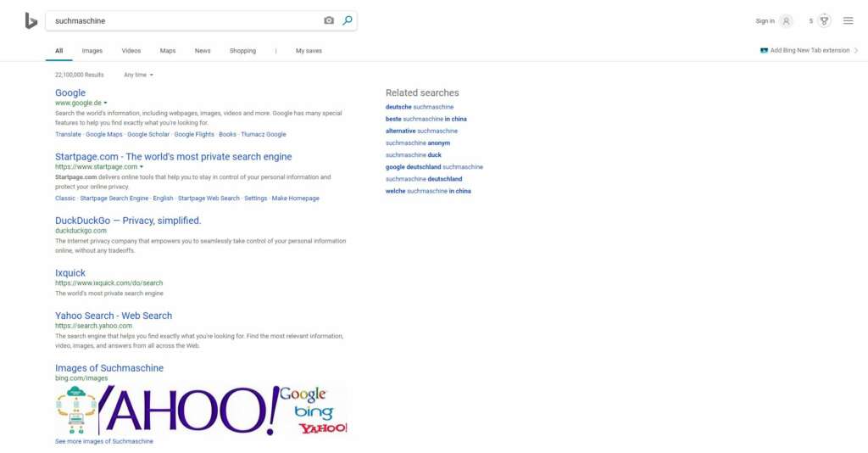Viewport: 868px width, 453px height.
Task: Open DuckDuckGo result title
Action: coord(128,221)
